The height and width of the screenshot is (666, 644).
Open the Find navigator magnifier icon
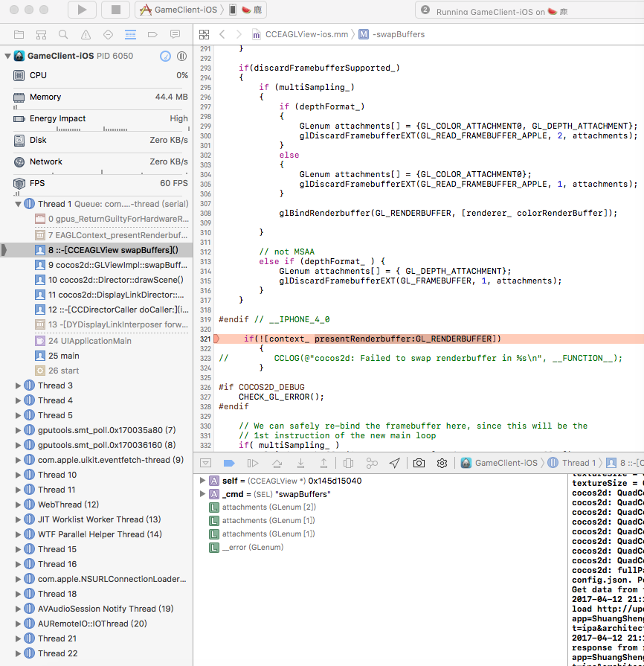pyautogui.click(x=63, y=35)
